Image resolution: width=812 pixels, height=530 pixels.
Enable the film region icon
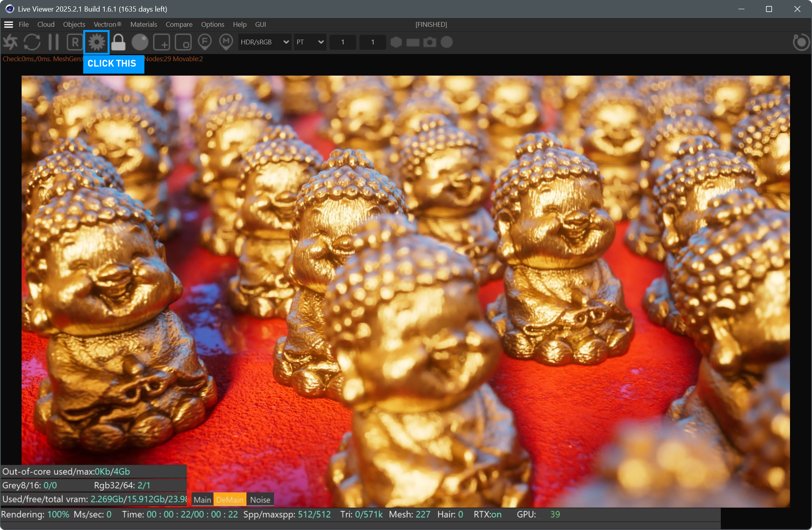click(183, 42)
